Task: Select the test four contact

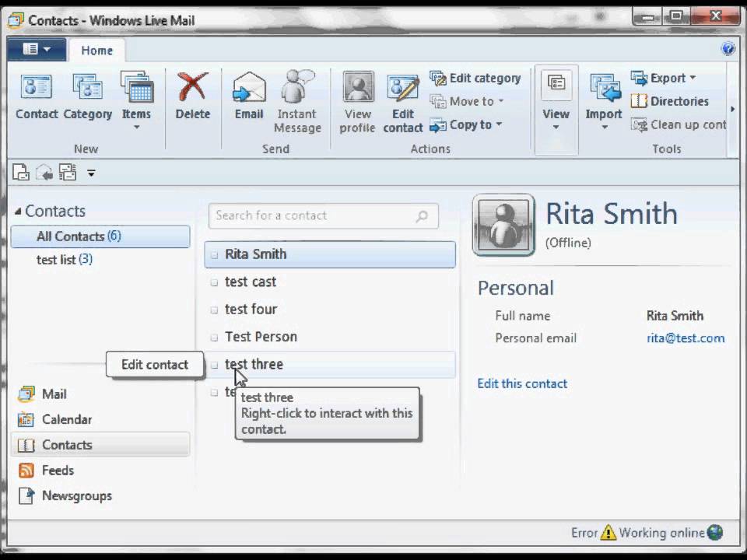Action: coord(330,310)
